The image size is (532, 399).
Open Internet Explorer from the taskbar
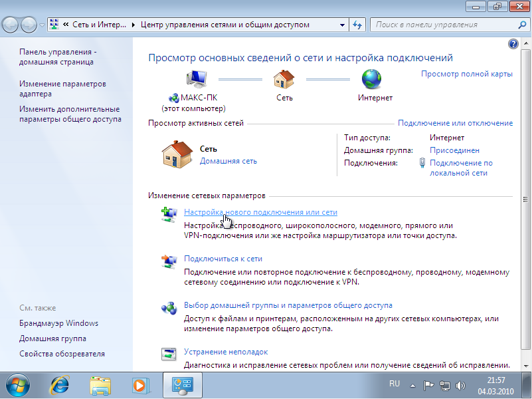60,385
